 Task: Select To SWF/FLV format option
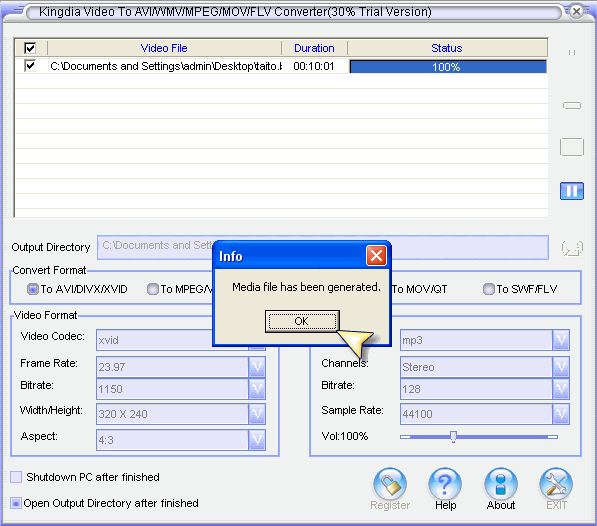520,289
